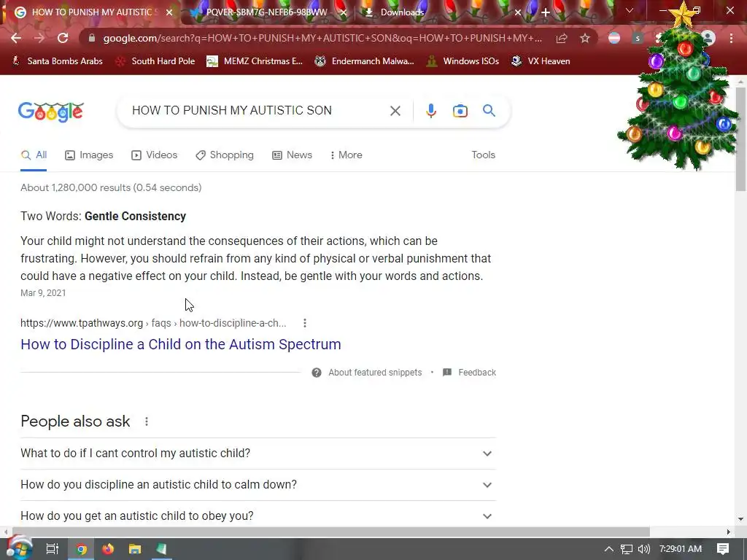The height and width of the screenshot is (560, 747).
Task: Click the horizontal scrollbar at page bottom
Action: tap(331, 532)
